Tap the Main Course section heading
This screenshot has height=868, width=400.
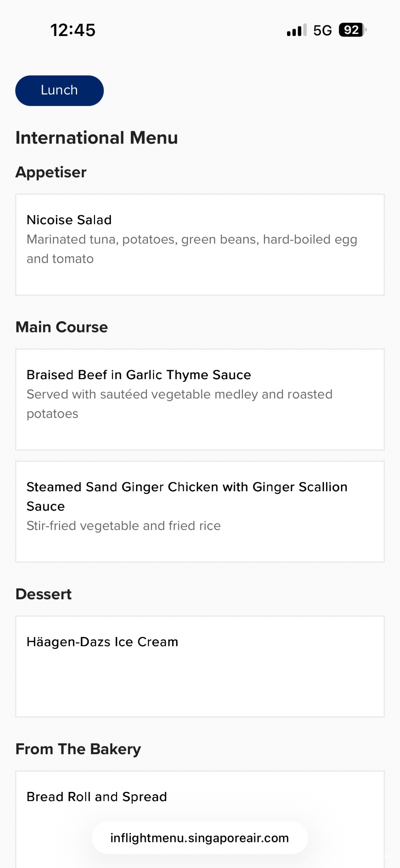[62, 327]
